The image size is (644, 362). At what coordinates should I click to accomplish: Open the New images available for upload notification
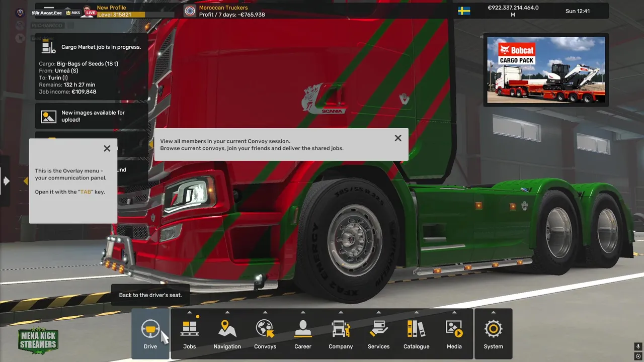(92, 116)
